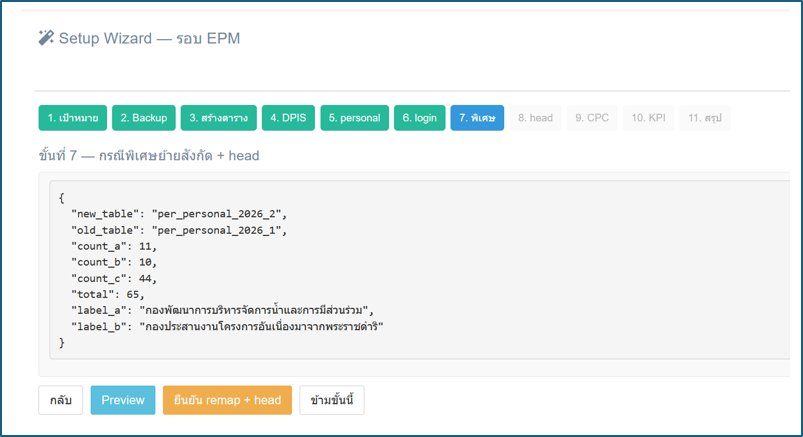Image resolution: width=803 pixels, height=437 pixels.
Task: Go to the 11. สรุป step
Action: (x=705, y=118)
